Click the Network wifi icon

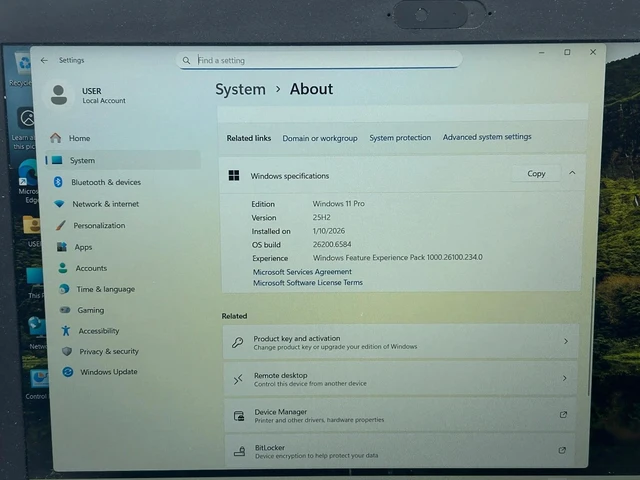(59, 203)
